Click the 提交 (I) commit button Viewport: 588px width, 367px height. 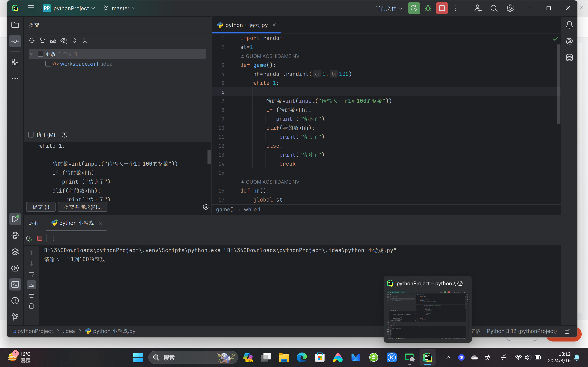coord(41,207)
